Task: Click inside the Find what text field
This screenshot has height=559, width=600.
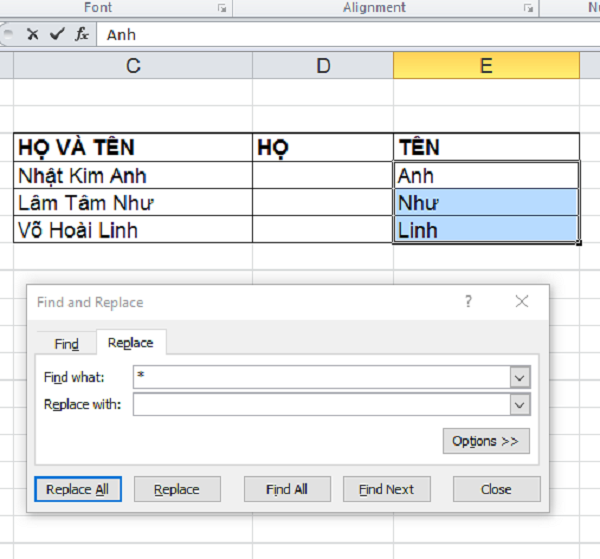Action: (x=320, y=378)
